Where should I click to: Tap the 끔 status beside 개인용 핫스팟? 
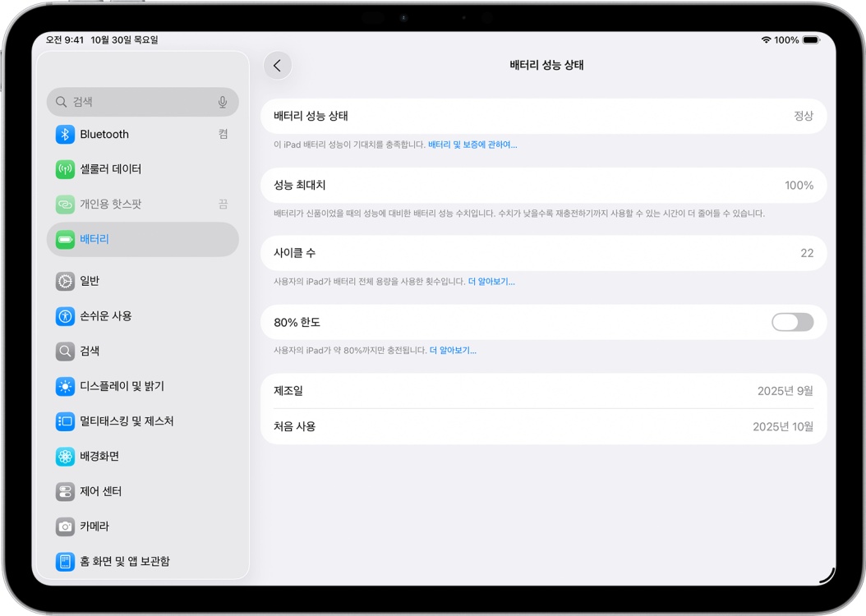coord(223,205)
